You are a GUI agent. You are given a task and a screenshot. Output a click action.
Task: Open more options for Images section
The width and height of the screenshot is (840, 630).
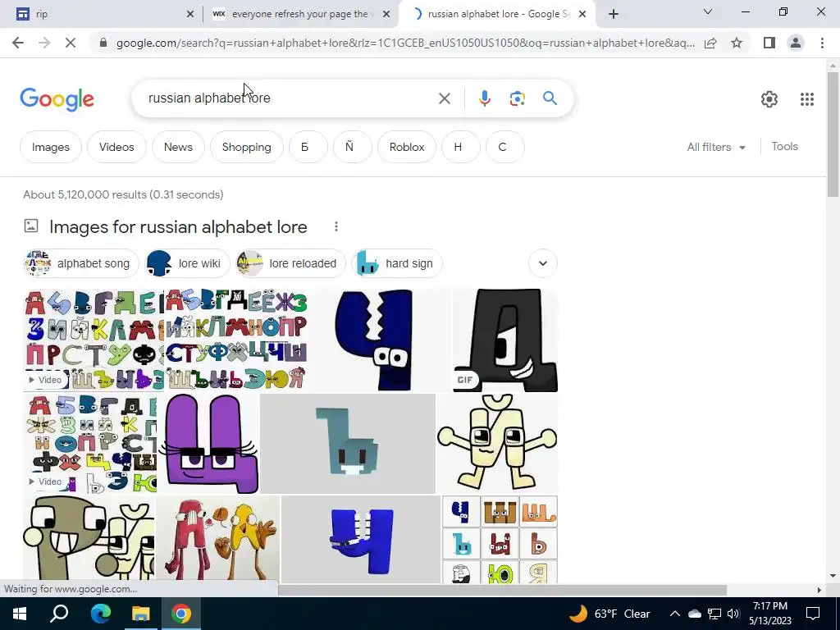(x=336, y=226)
